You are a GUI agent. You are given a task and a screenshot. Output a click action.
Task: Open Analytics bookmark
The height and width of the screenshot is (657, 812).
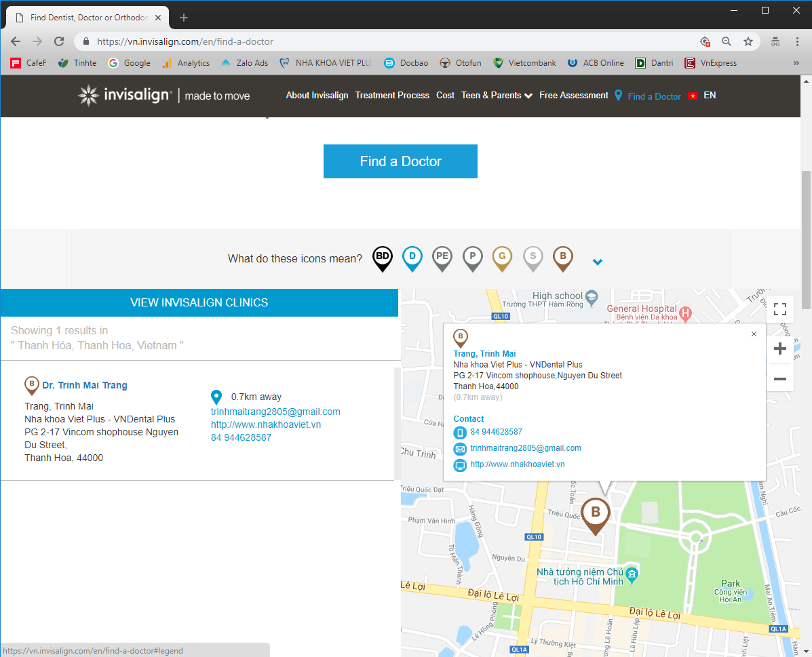(x=186, y=63)
